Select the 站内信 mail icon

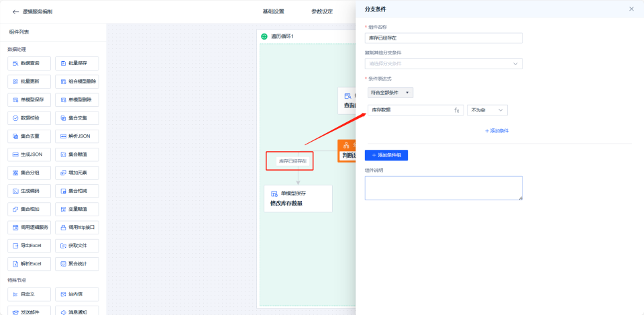pyautogui.click(x=63, y=294)
